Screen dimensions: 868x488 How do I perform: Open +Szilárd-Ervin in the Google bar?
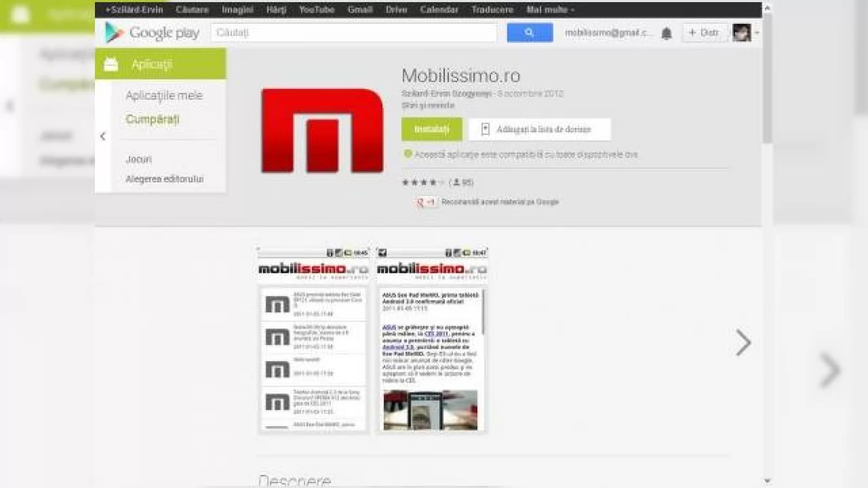click(134, 9)
